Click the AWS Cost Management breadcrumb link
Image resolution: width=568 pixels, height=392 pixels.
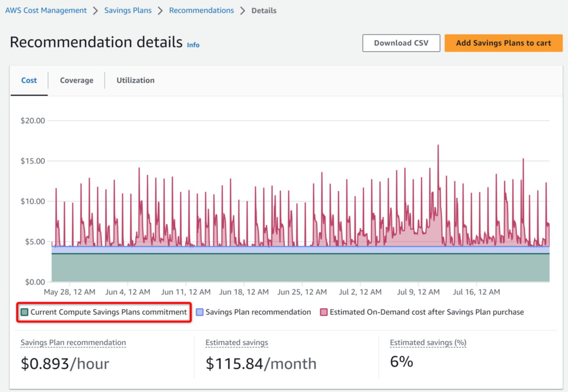pyautogui.click(x=46, y=10)
